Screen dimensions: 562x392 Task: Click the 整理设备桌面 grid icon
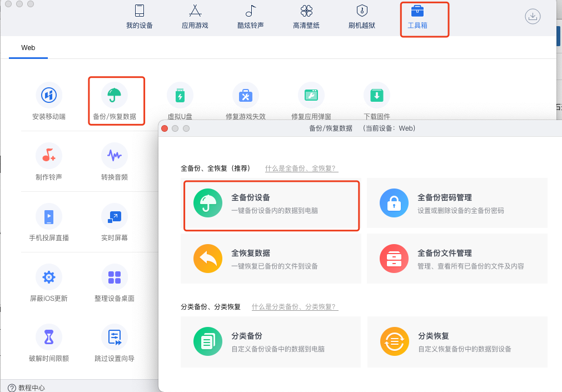click(115, 277)
